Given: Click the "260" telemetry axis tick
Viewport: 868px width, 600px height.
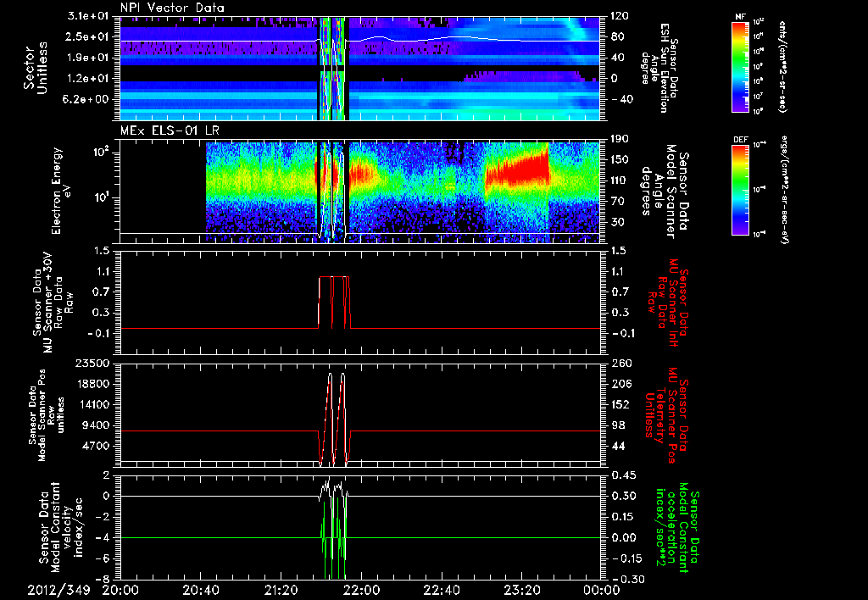Looking at the screenshot, I should click(x=621, y=363).
